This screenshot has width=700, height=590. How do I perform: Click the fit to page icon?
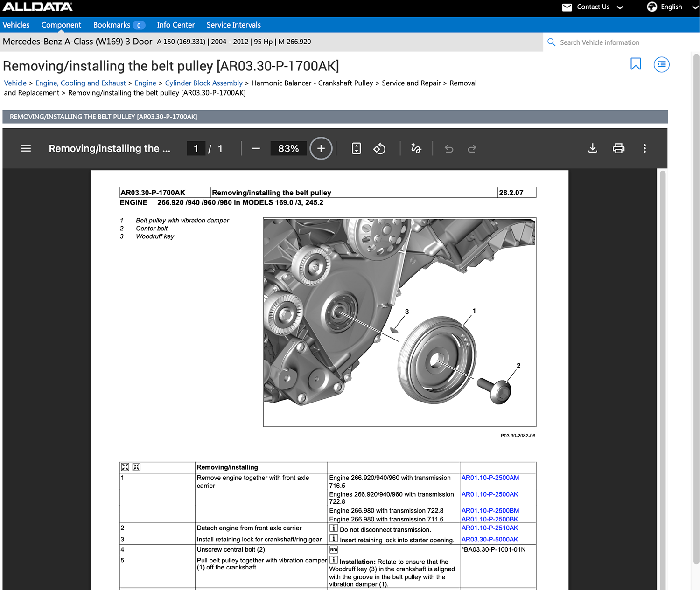coord(356,148)
